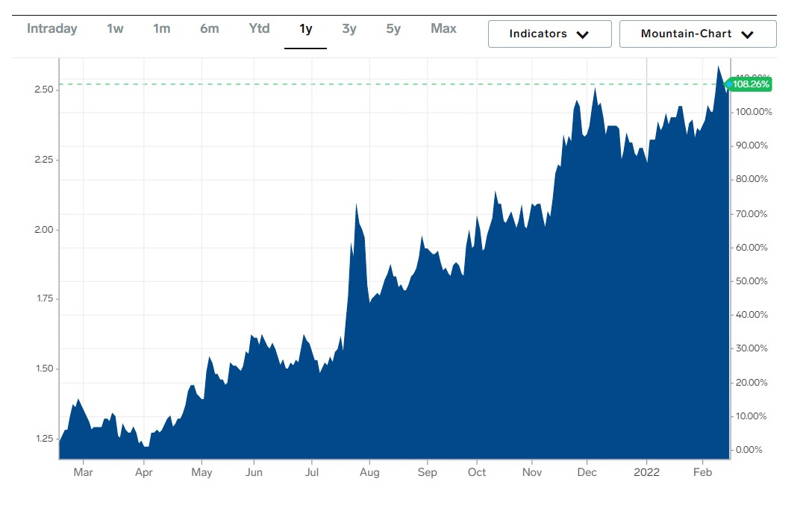
Task: Click the 50.00% percentage axis label
Action: click(x=751, y=281)
